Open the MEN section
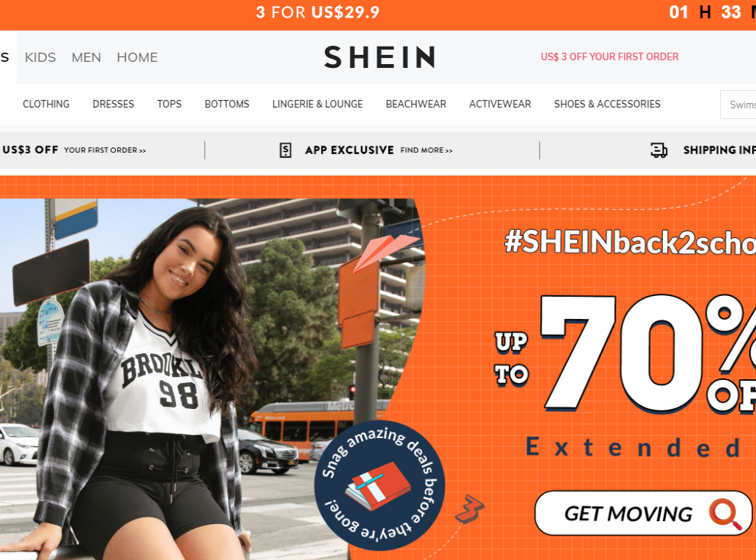This screenshot has width=756, height=560. 86,57
